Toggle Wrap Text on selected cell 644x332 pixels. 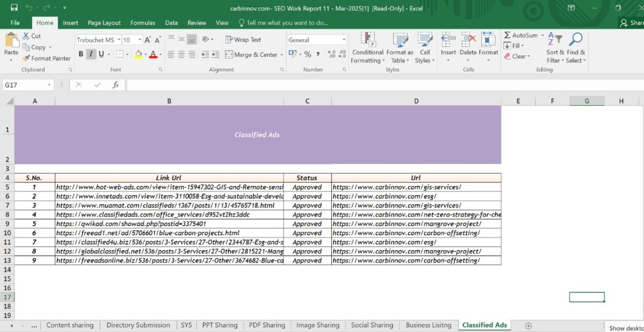click(243, 40)
